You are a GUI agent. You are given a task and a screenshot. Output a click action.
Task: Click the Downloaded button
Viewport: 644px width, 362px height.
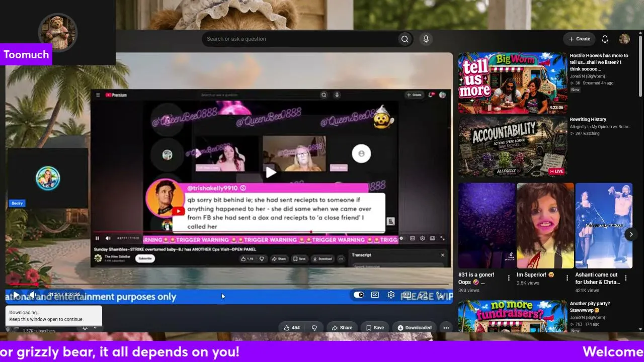click(x=414, y=328)
